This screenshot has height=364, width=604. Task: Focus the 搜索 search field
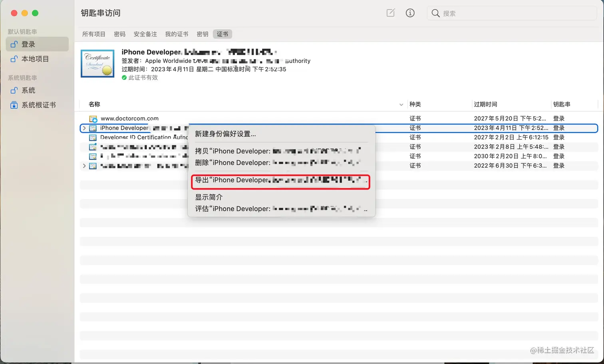pos(512,13)
